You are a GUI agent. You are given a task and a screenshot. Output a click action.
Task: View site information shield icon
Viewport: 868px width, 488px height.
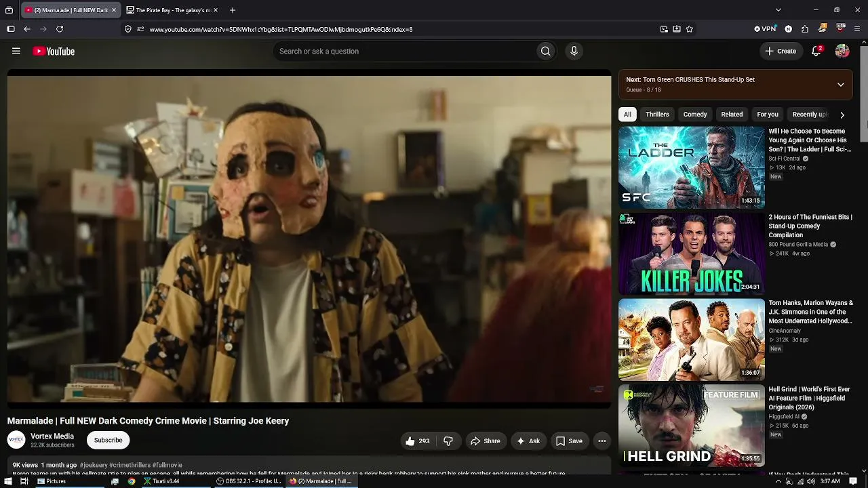[x=127, y=29]
